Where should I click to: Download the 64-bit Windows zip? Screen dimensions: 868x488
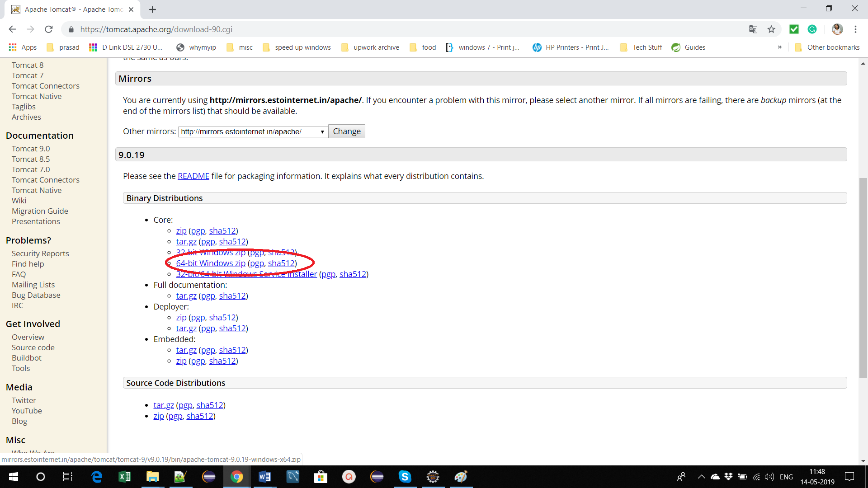211,263
